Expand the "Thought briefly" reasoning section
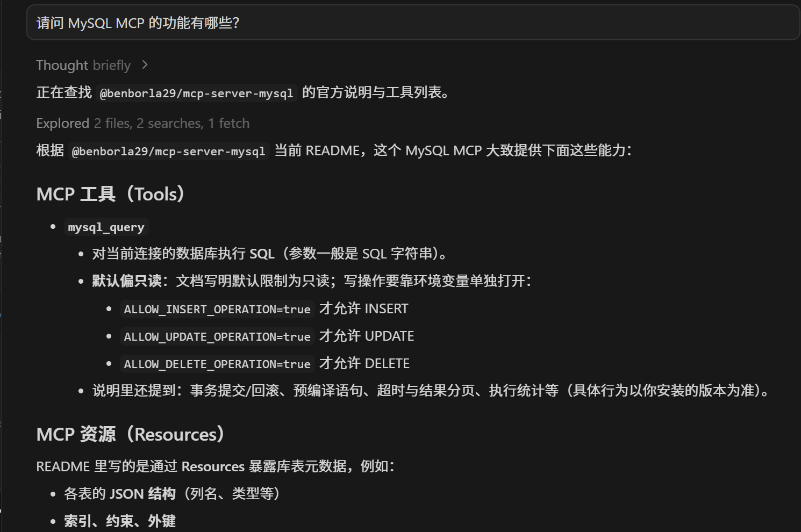Image resolution: width=801 pixels, height=532 pixels. click(83, 65)
